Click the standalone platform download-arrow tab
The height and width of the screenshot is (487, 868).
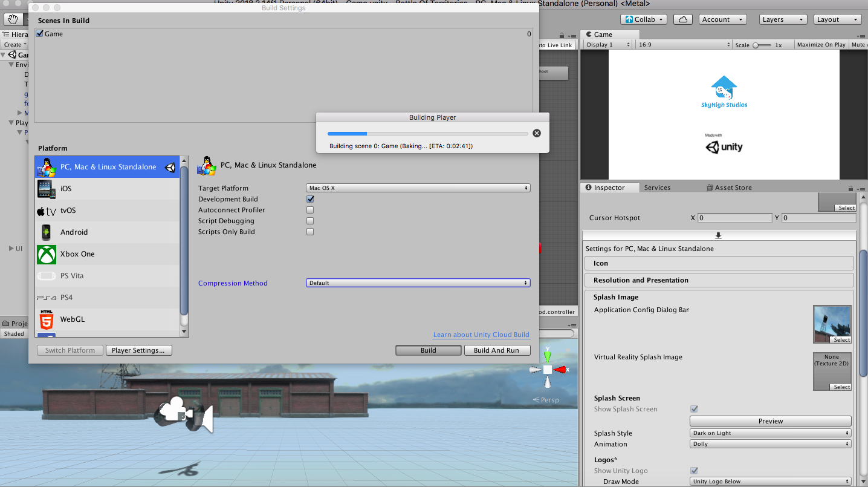click(718, 235)
